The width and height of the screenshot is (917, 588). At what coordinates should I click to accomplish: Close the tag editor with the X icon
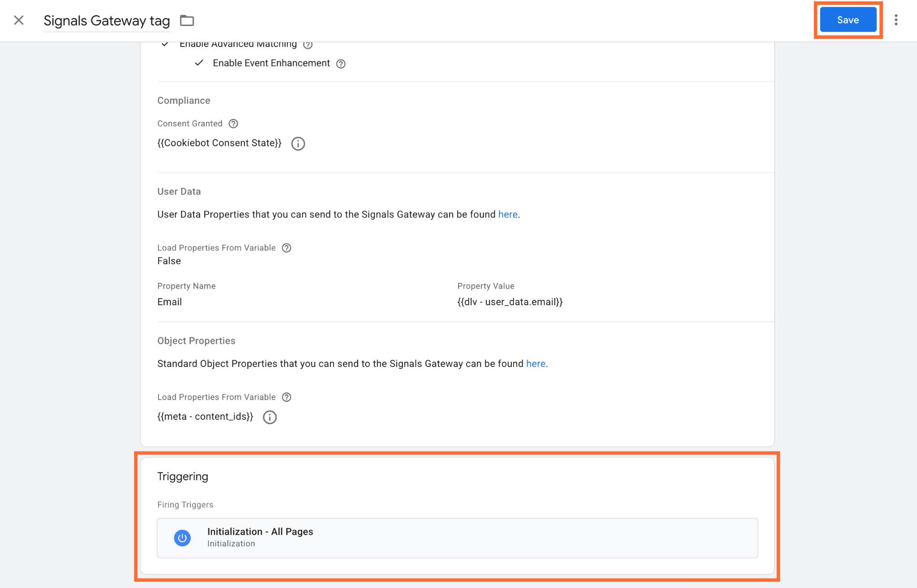click(19, 20)
